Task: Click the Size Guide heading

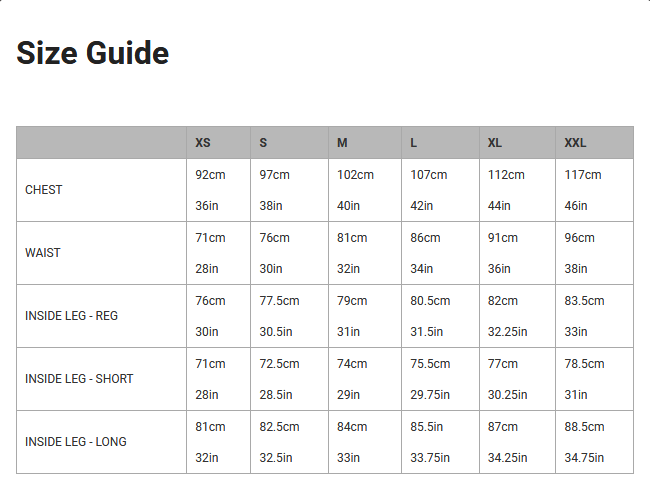Action: pyautogui.click(x=92, y=53)
